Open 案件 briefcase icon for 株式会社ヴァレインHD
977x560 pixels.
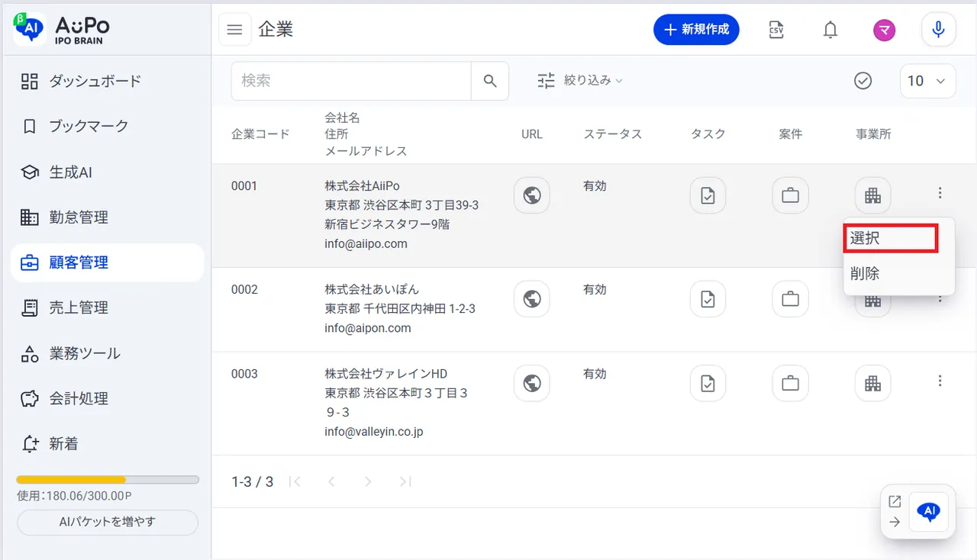[x=791, y=383]
